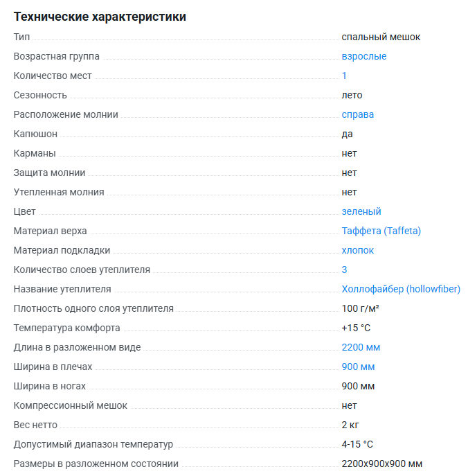The height and width of the screenshot is (476, 468).
Task: Click the 'Сезонность' row label
Action: pos(40,95)
